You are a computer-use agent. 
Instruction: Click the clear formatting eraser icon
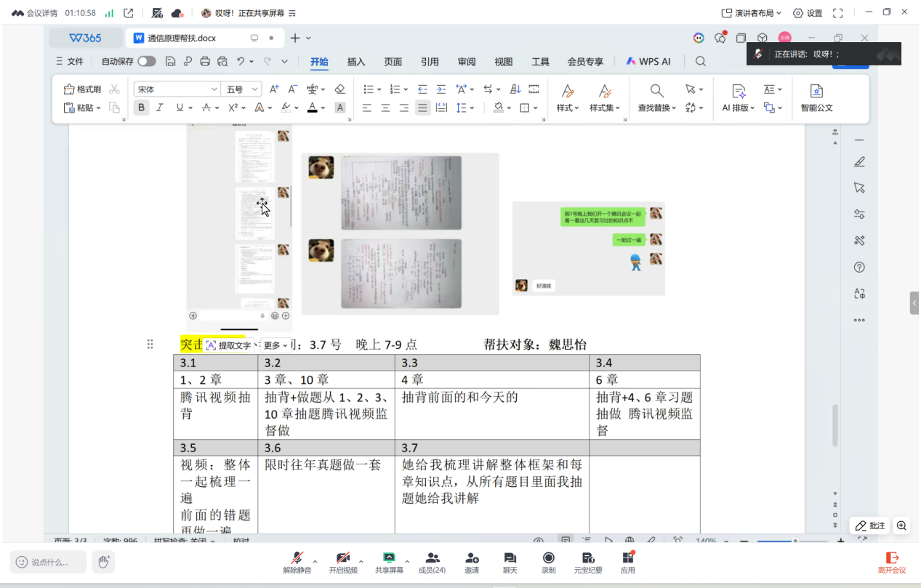tap(339, 89)
